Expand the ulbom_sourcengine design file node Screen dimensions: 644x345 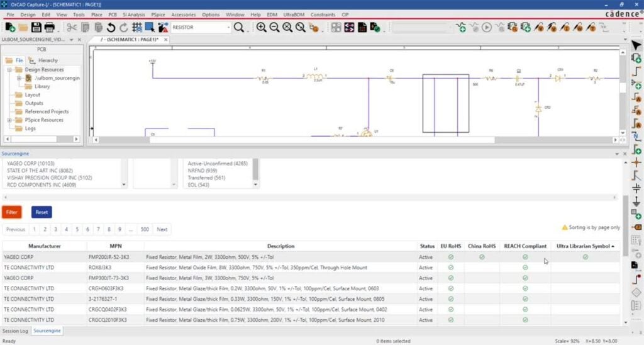click(x=19, y=78)
